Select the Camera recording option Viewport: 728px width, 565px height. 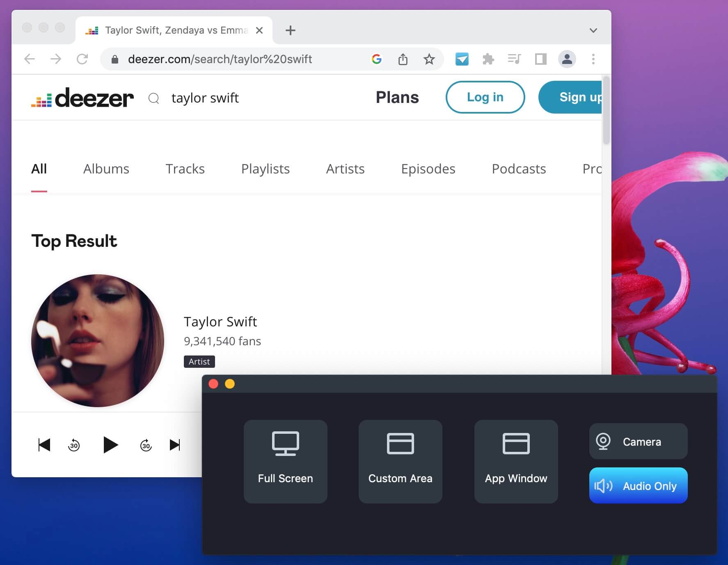pos(639,441)
